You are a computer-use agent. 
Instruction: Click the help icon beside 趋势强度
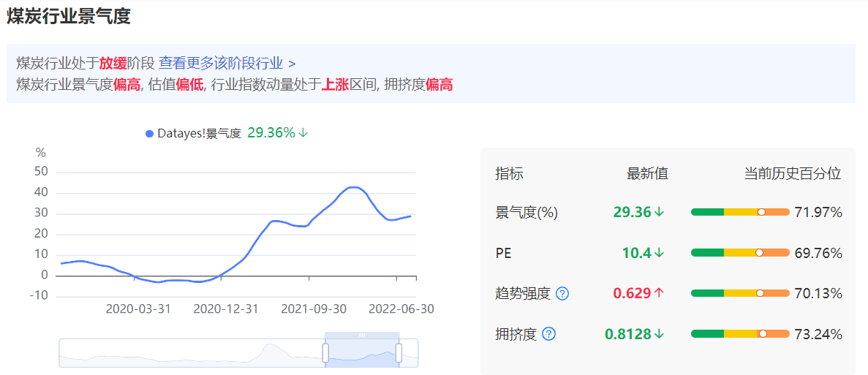(562, 294)
